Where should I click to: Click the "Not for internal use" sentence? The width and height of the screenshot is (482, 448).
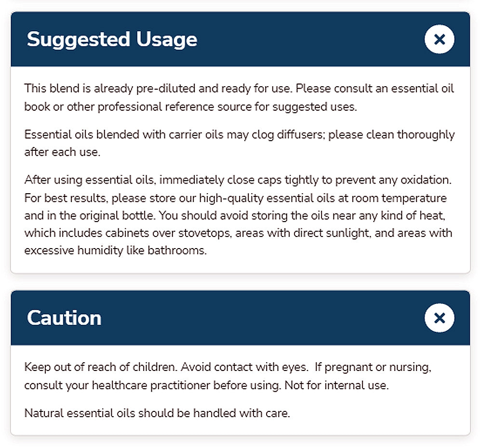pos(336,386)
